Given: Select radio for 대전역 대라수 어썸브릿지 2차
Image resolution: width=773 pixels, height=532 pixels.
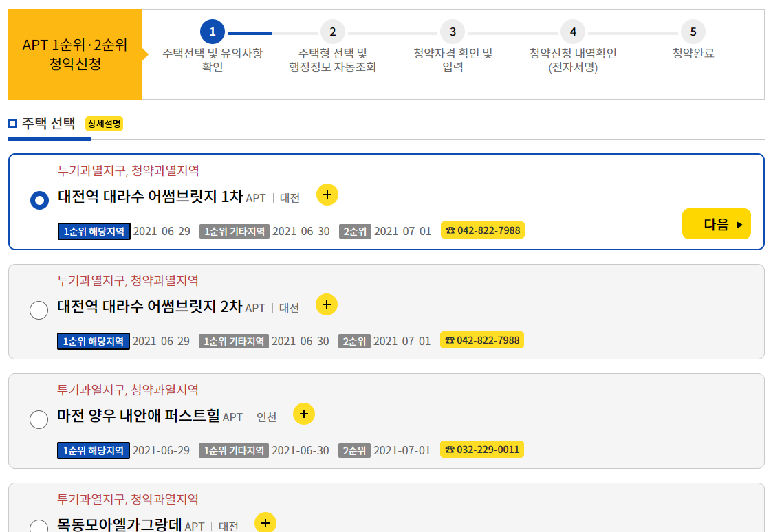Looking at the screenshot, I should pos(39,311).
